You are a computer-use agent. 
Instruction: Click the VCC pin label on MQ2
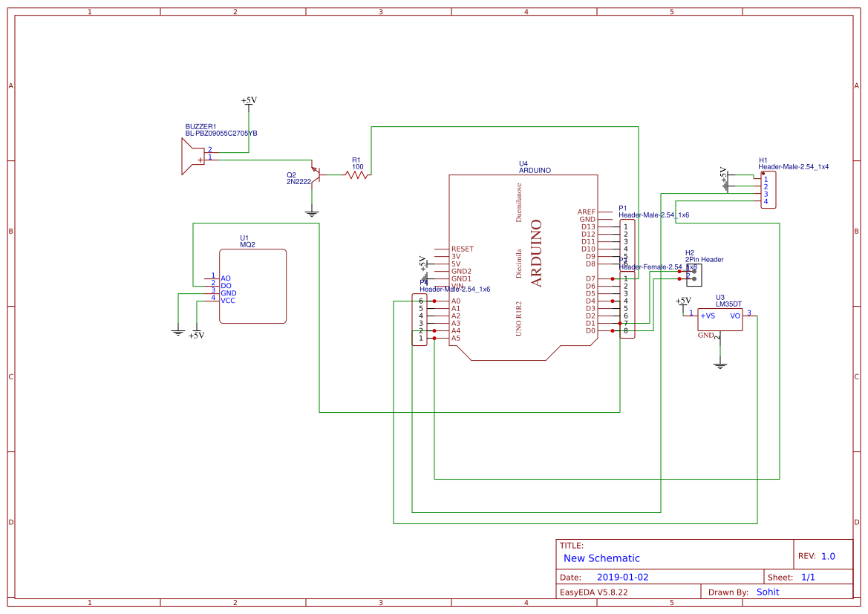pos(228,301)
